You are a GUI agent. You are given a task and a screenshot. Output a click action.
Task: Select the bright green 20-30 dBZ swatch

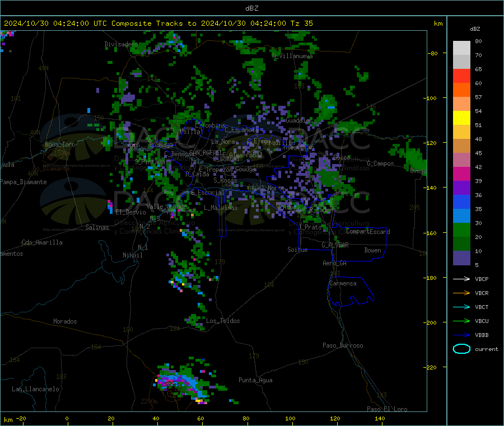[461, 230]
